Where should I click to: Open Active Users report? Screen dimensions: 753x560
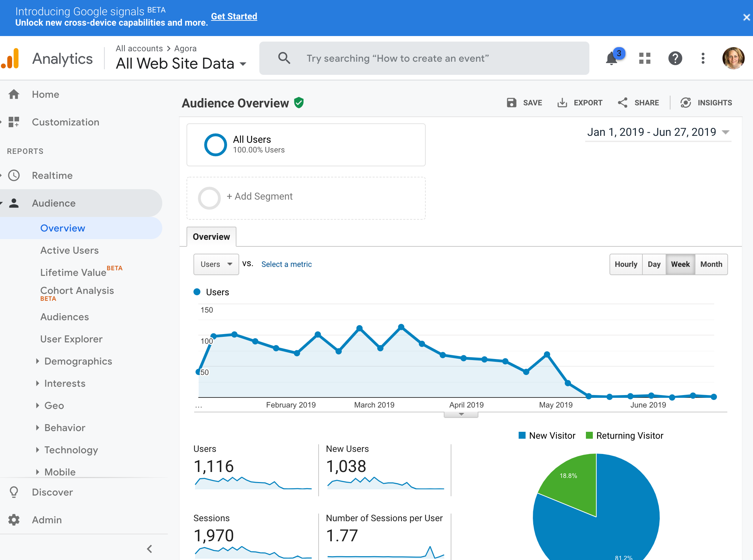[69, 250]
